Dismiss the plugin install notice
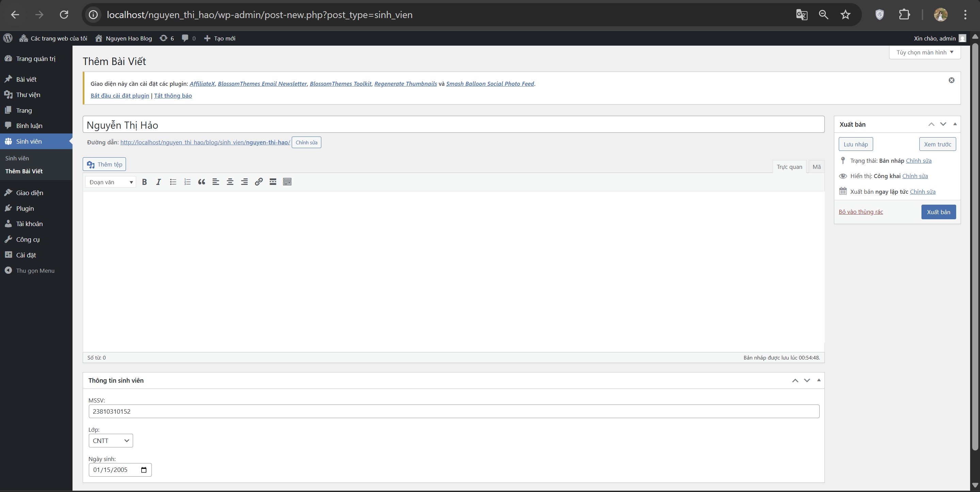980x492 pixels. [951, 80]
